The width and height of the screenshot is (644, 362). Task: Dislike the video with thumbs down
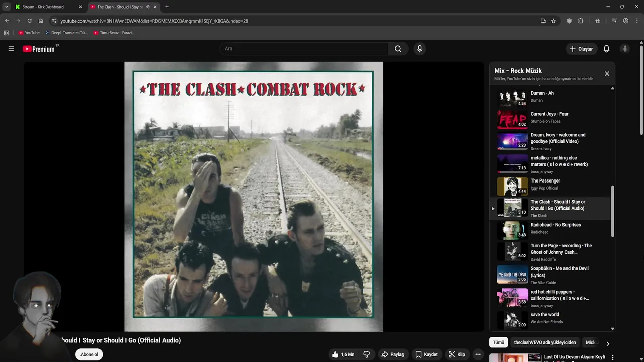(367, 354)
